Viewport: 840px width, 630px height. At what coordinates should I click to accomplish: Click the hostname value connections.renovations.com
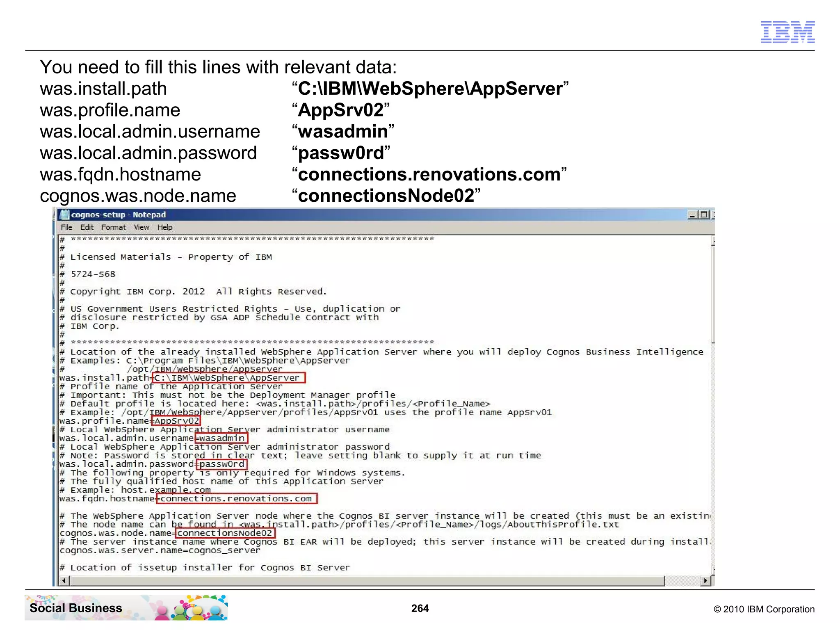coord(237,498)
